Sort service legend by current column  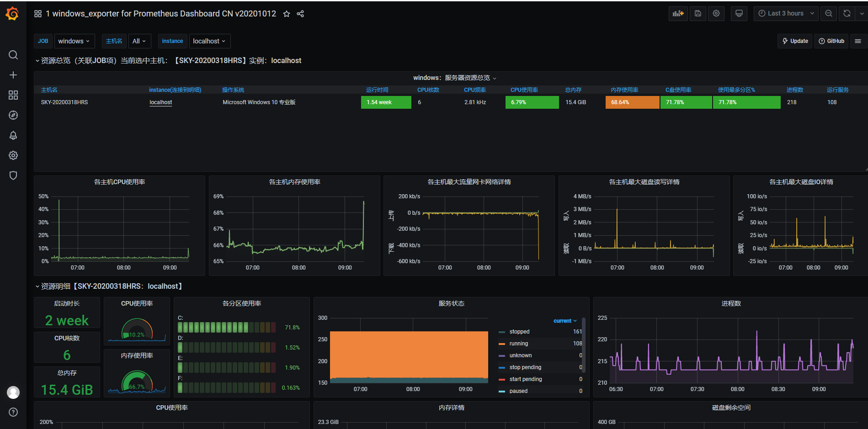tap(565, 321)
